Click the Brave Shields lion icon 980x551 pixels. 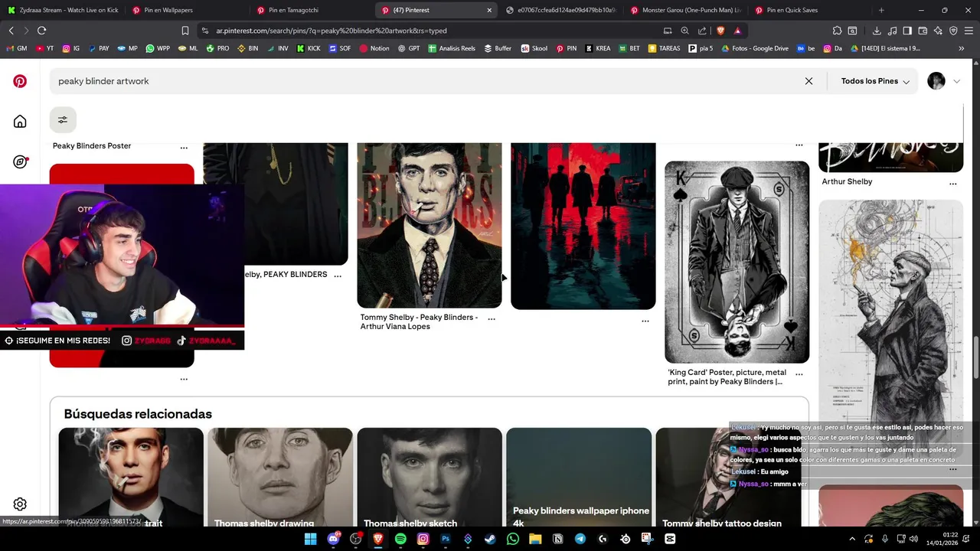pyautogui.click(x=720, y=31)
